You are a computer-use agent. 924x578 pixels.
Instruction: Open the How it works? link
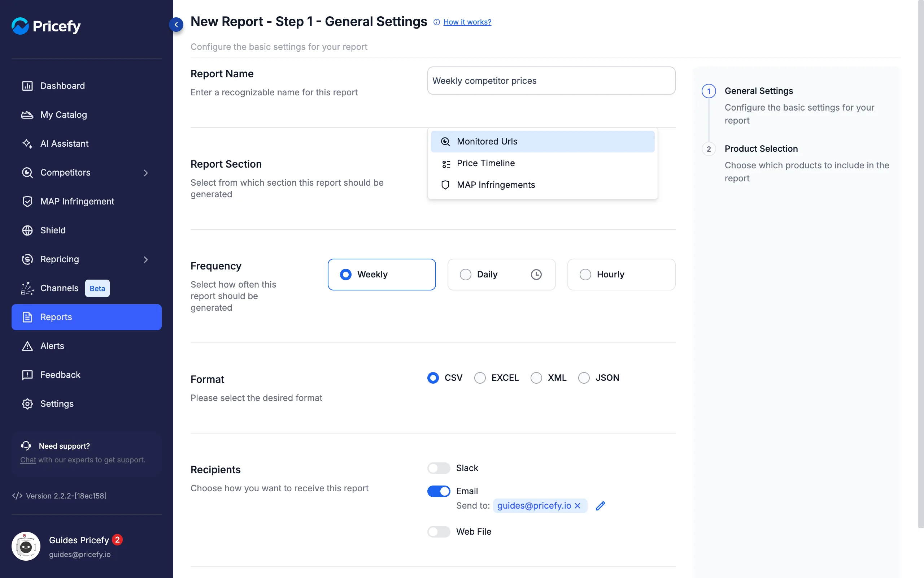[467, 22]
